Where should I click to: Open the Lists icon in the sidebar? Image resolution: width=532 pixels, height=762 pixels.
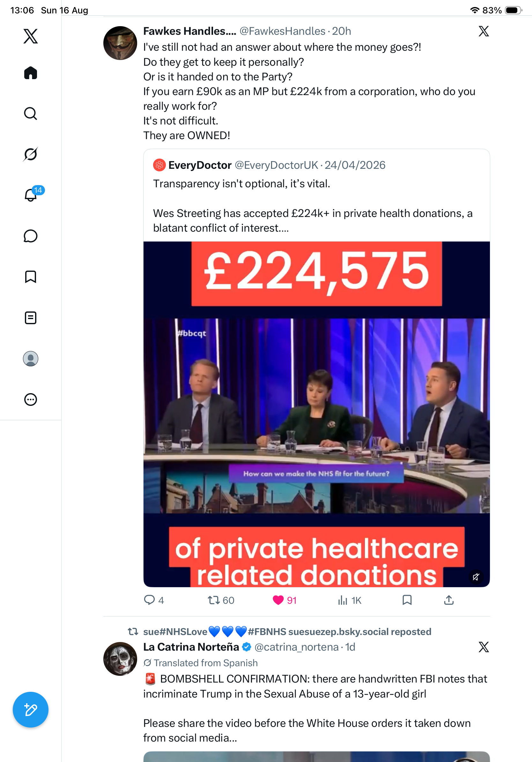pyautogui.click(x=31, y=317)
